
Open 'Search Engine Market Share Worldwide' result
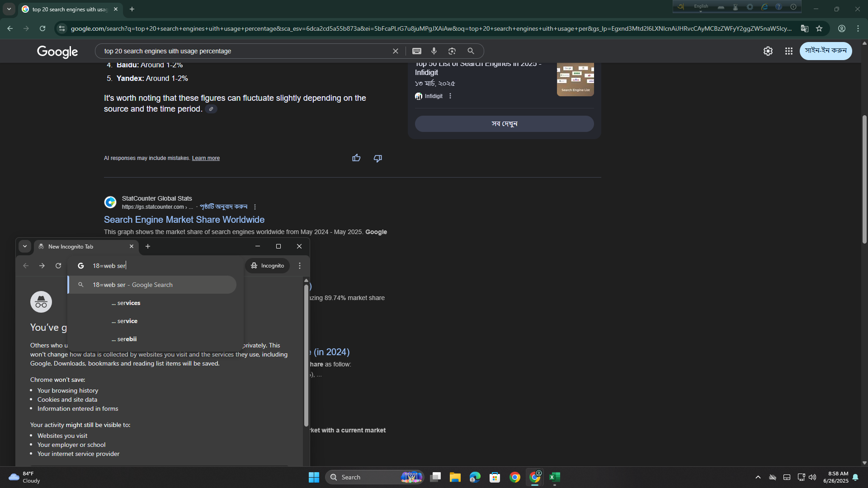[184, 220]
